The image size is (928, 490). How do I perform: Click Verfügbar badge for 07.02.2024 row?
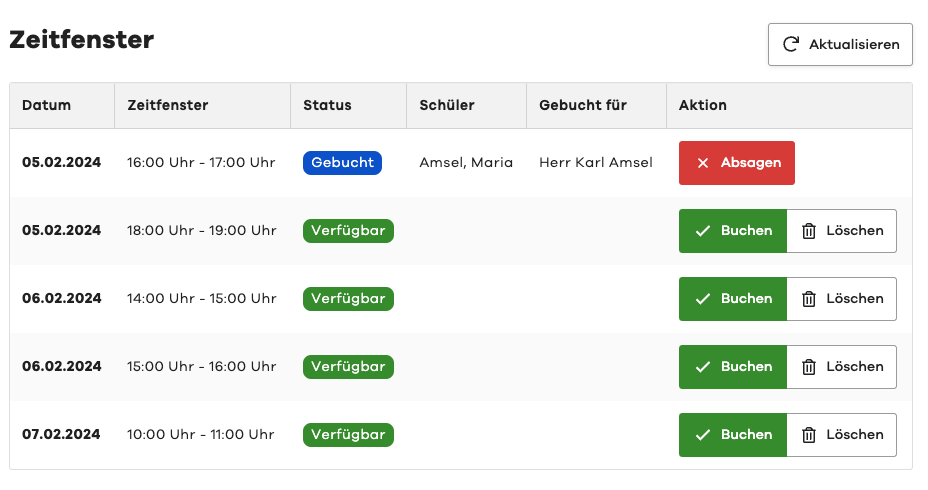pyautogui.click(x=348, y=435)
